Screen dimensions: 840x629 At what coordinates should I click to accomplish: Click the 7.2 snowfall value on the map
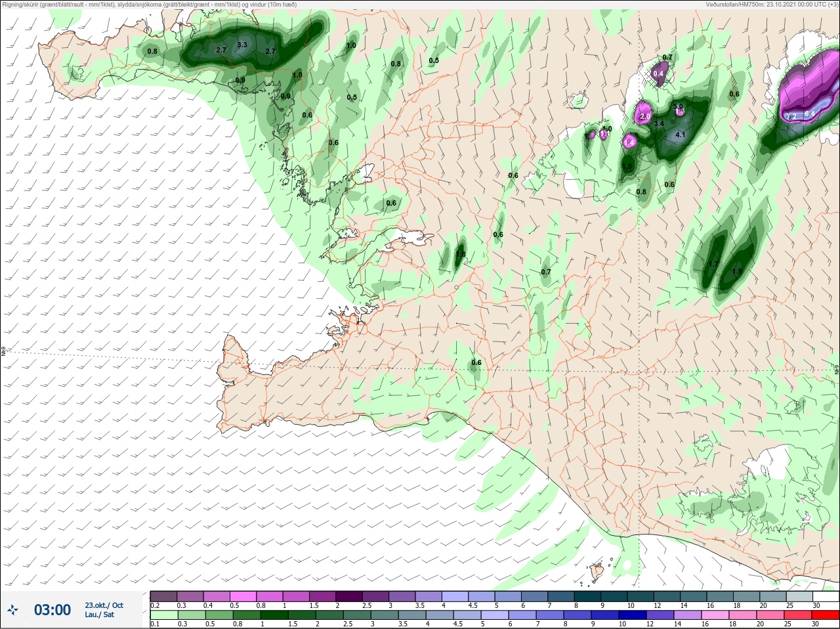791,116
